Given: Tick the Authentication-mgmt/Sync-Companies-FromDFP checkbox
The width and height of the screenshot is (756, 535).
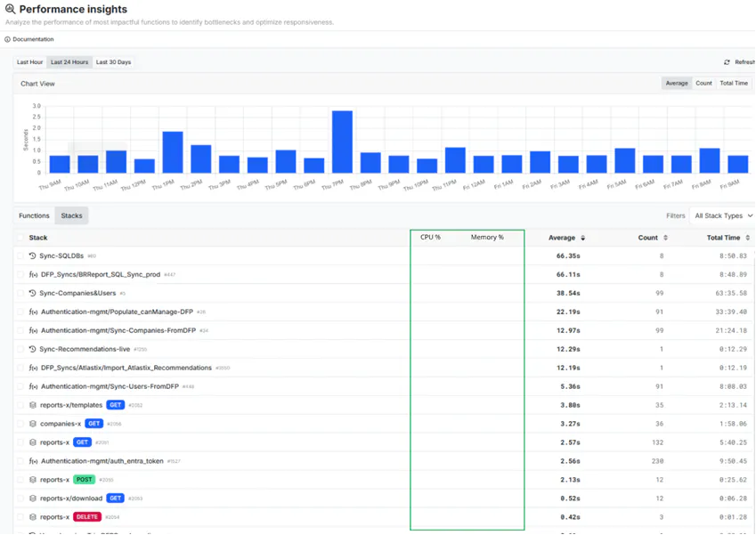Looking at the screenshot, I should pos(20,330).
